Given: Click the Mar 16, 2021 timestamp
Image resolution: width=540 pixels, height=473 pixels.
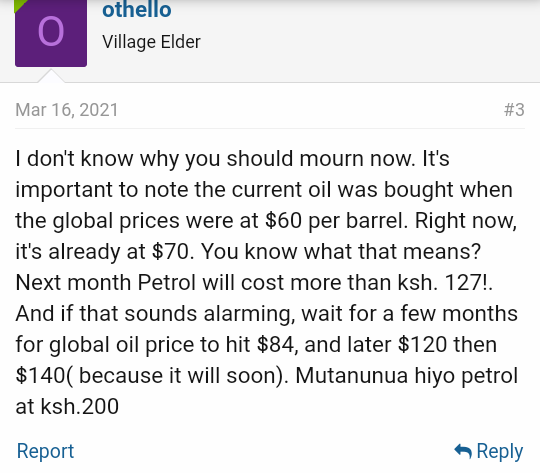Looking at the screenshot, I should (67, 110).
